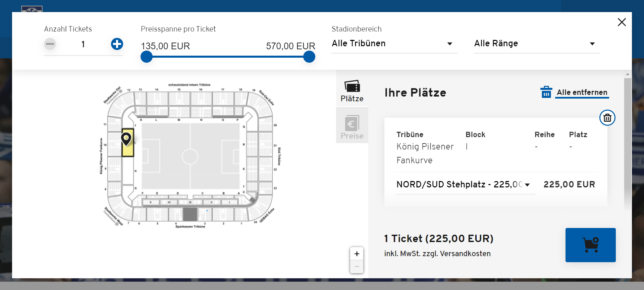Zoom out on the stadium map
Screen dimensions: 644x290
[x=357, y=267]
